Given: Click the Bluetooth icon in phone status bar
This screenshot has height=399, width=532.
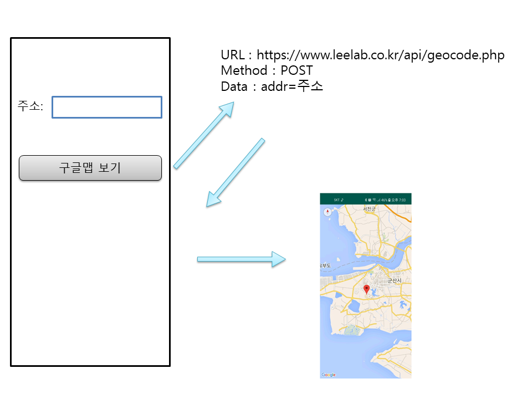Looking at the screenshot, I should pos(366,199).
